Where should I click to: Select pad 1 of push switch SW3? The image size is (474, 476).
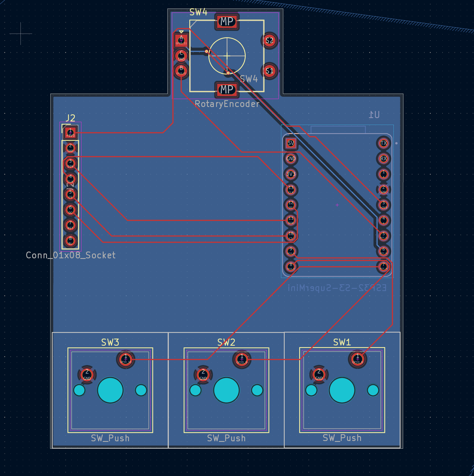(126, 359)
